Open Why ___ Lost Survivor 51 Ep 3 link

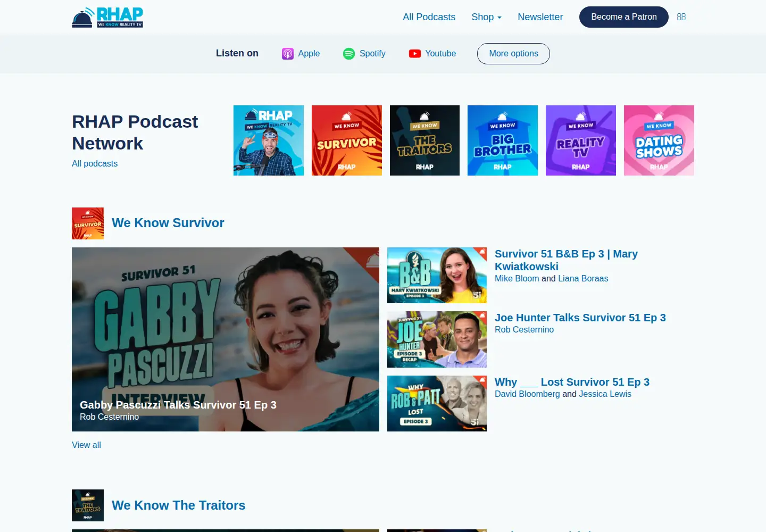pyautogui.click(x=572, y=382)
